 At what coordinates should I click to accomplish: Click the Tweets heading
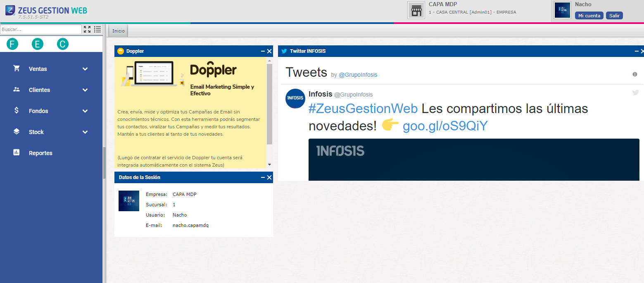pos(306,72)
